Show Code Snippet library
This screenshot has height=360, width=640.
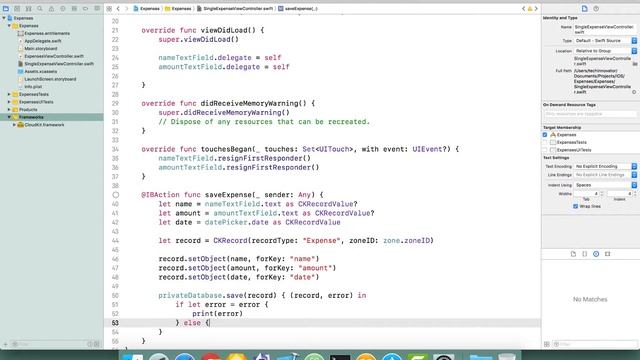coord(584,254)
